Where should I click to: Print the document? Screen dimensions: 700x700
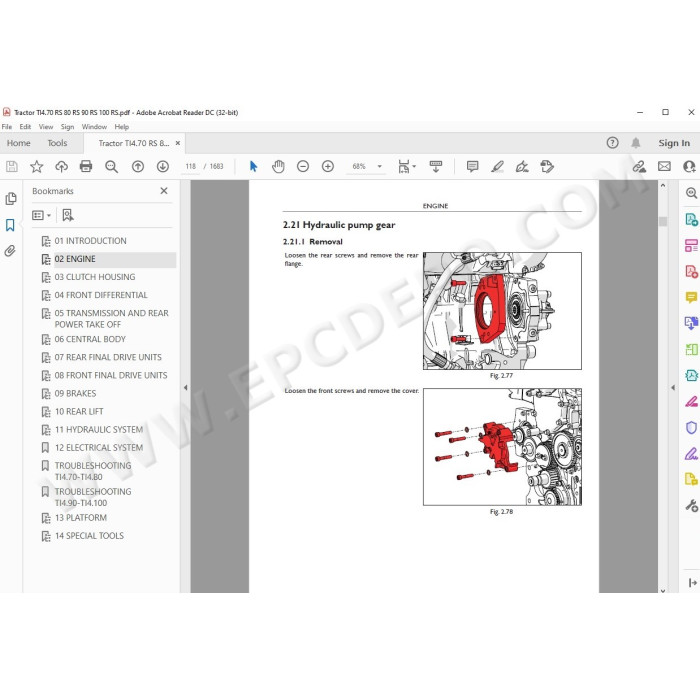click(x=86, y=167)
